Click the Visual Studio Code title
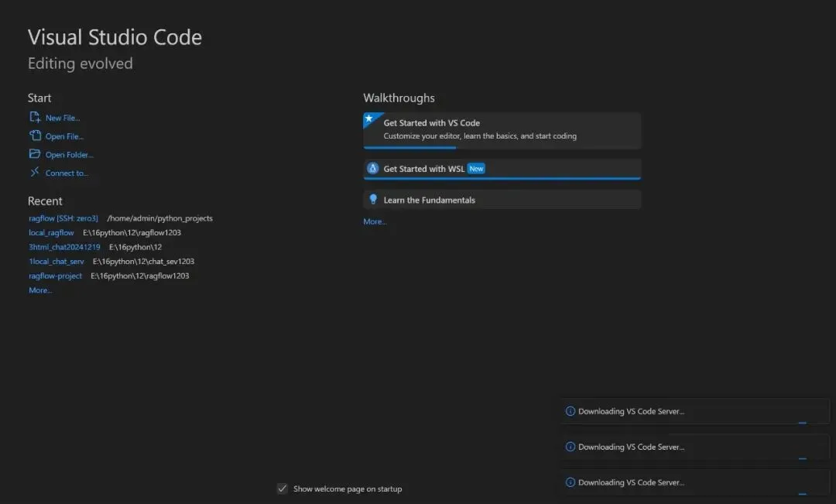The image size is (836, 504). (x=115, y=37)
